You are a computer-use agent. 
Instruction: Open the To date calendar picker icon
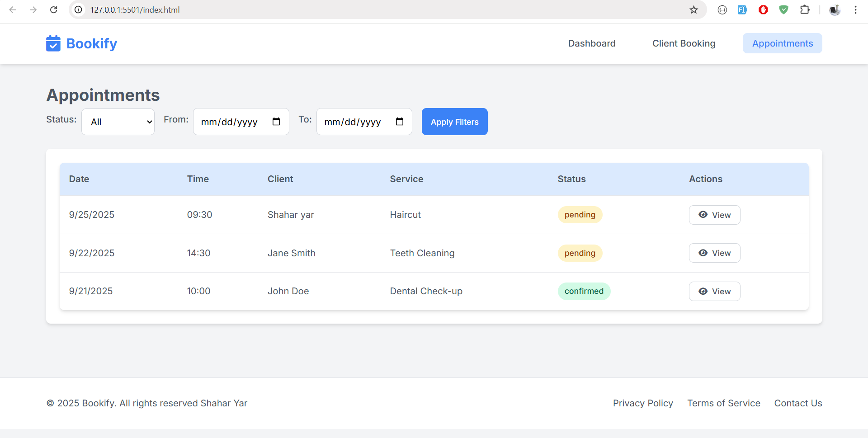tap(400, 122)
